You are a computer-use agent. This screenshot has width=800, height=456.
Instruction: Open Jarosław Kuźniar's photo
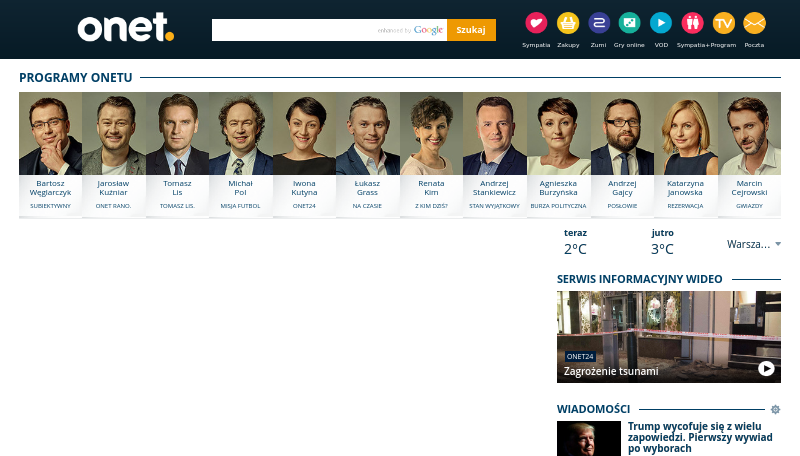114,134
